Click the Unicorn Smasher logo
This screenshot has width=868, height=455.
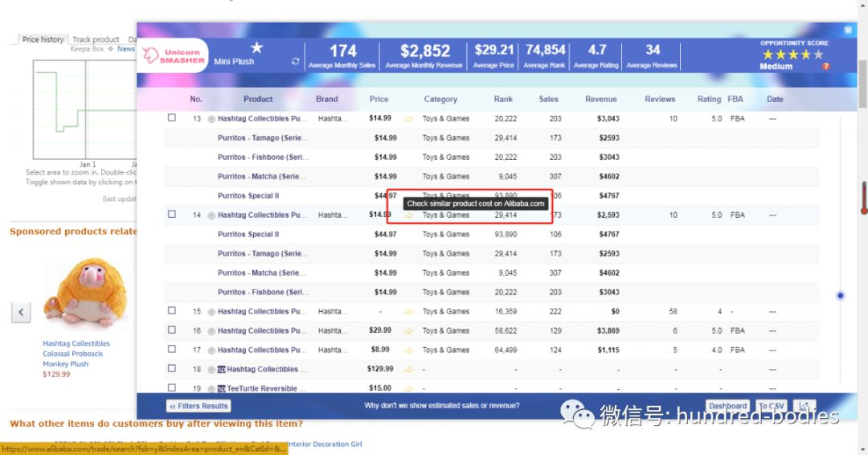pyautogui.click(x=174, y=55)
